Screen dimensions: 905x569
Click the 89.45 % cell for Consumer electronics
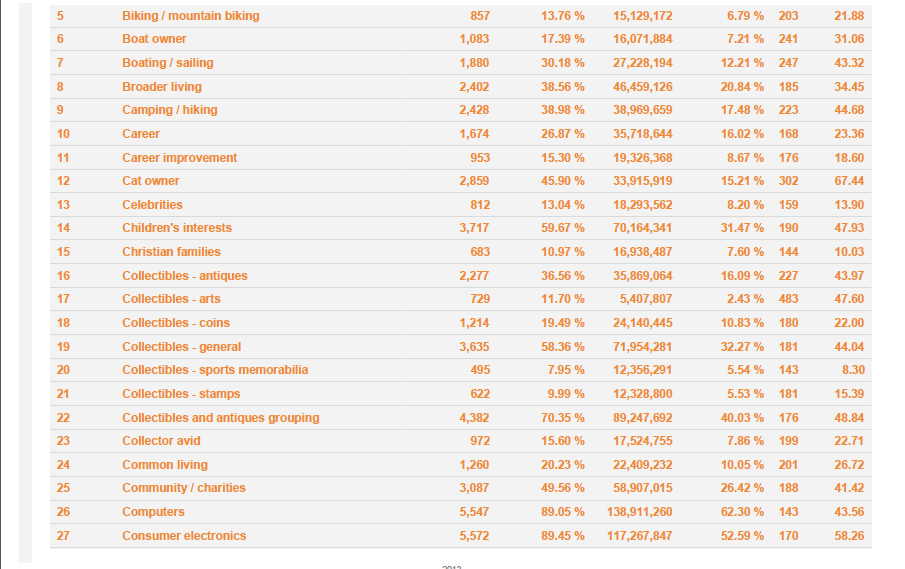point(563,536)
